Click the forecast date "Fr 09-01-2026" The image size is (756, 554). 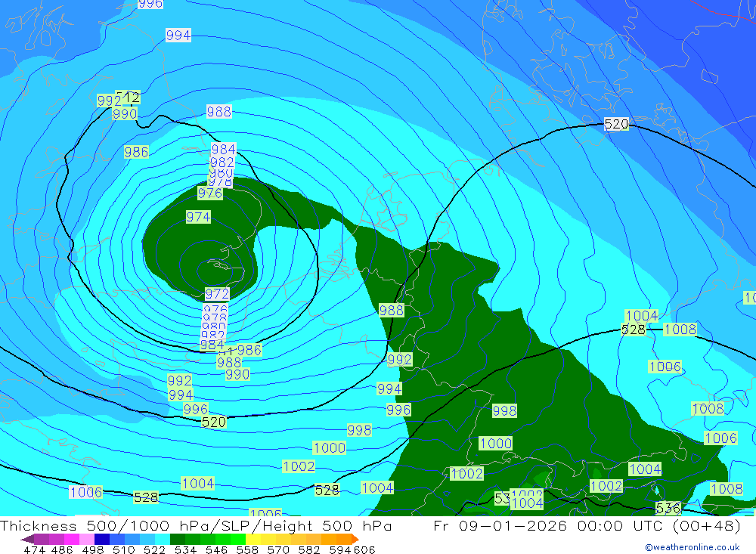500,526
